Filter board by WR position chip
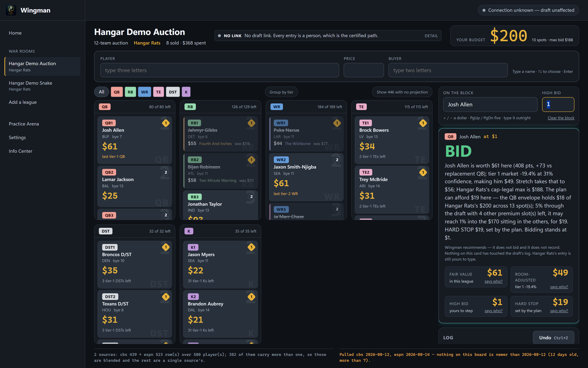 (145, 92)
